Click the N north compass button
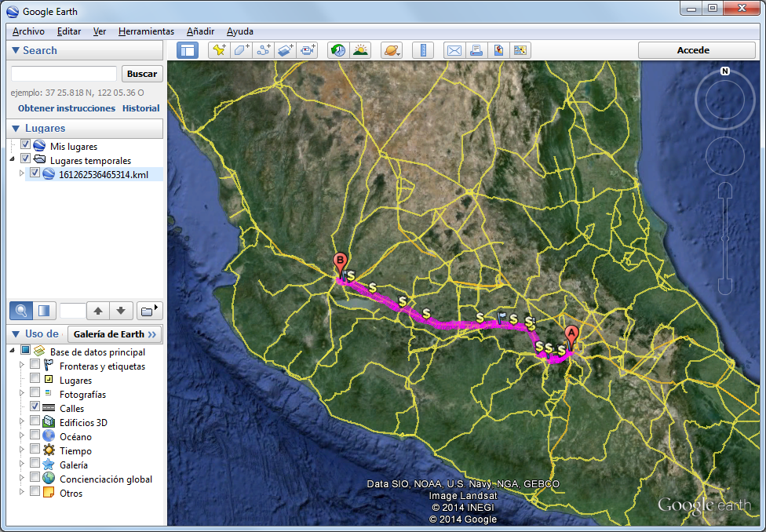The width and height of the screenshot is (766, 532). pyautogui.click(x=725, y=71)
